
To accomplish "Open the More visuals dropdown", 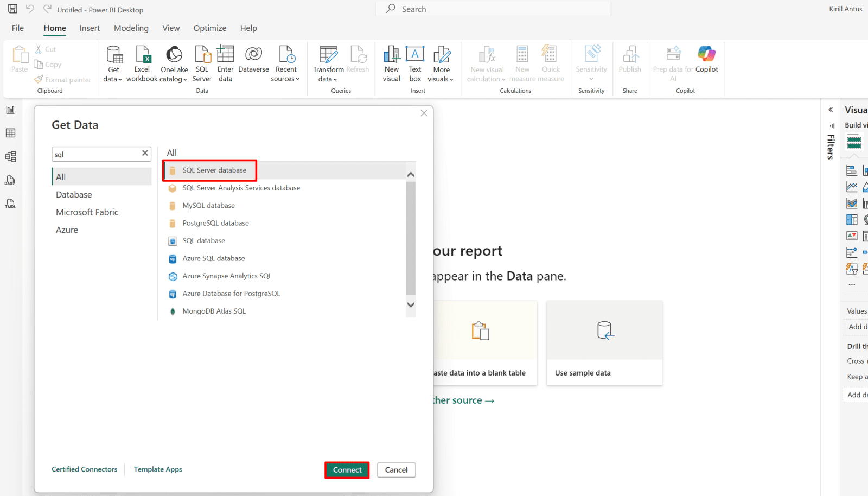I will pos(441,79).
